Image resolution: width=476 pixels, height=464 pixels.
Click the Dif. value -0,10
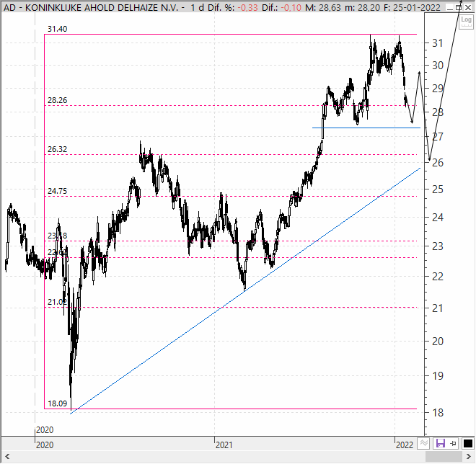click(x=291, y=8)
